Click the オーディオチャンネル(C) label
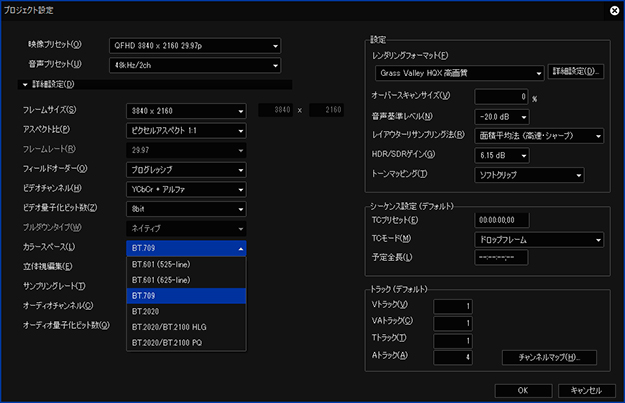The image size is (625, 403). pos(58,306)
